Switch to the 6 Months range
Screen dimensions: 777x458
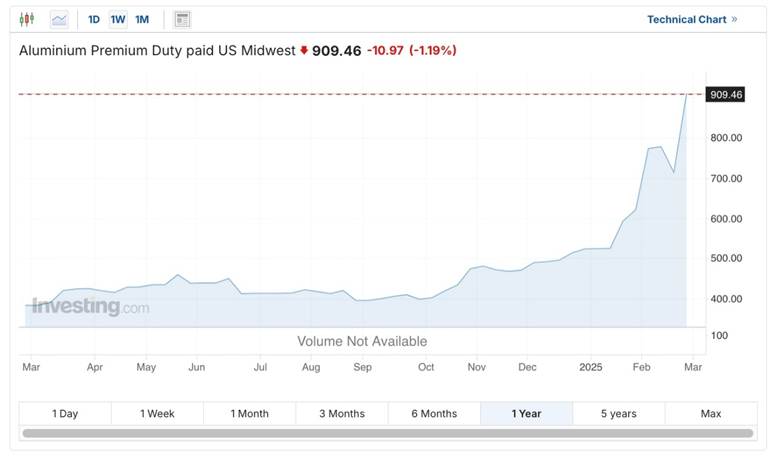434,414
